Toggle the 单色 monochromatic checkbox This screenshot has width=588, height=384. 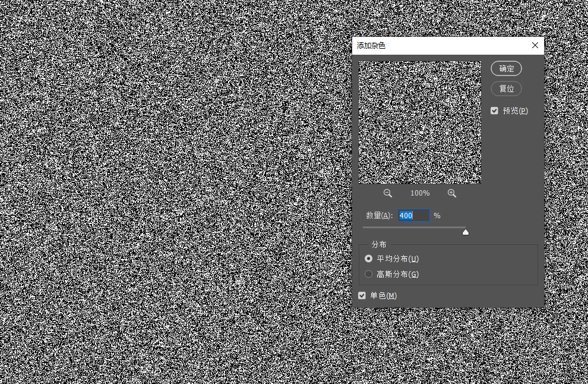[x=362, y=296]
